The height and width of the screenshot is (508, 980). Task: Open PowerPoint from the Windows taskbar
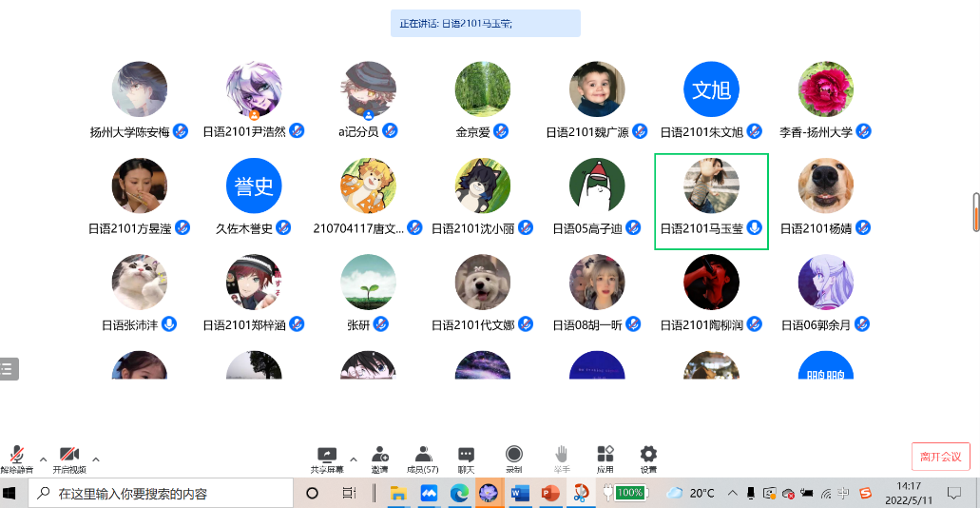coord(549,493)
